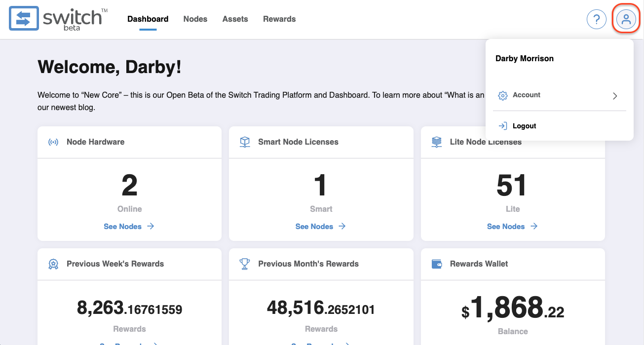Click the Logout arrow icon
This screenshot has height=345, width=644.
[x=503, y=126]
